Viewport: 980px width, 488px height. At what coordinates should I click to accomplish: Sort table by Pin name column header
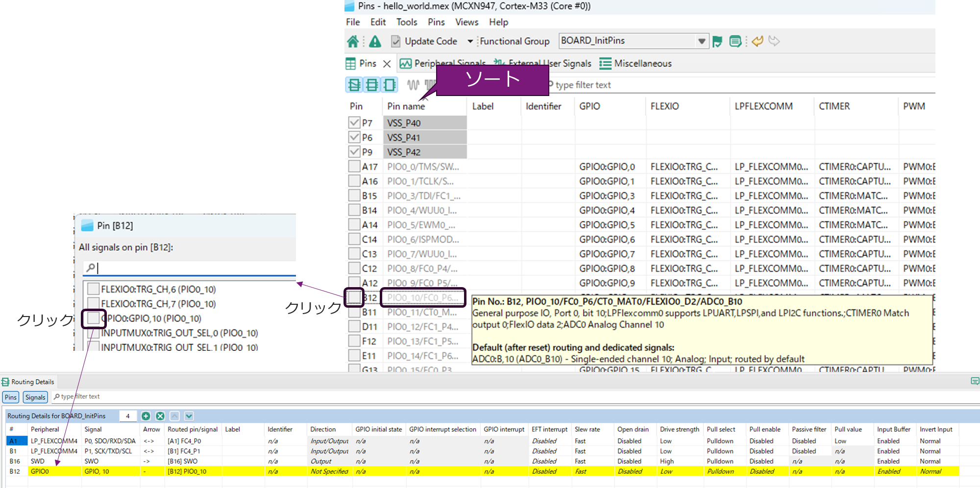406,106
